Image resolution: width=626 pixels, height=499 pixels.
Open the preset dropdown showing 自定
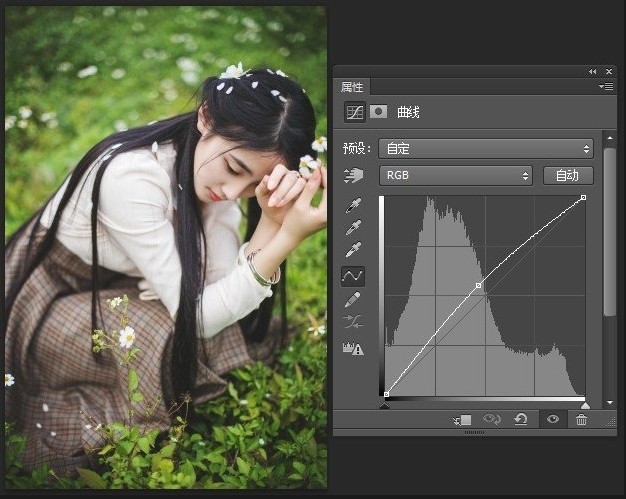(x=486, y=149)
